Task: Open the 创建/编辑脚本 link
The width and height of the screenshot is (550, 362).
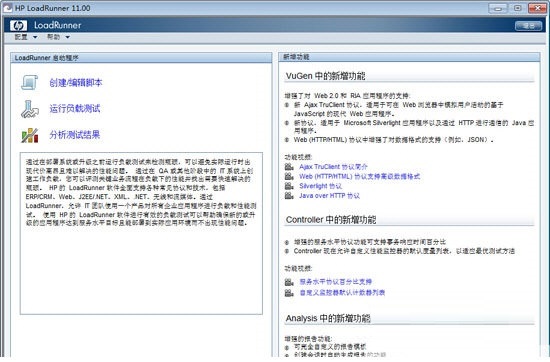Action: pyautogui.click(x=76, y=83)
